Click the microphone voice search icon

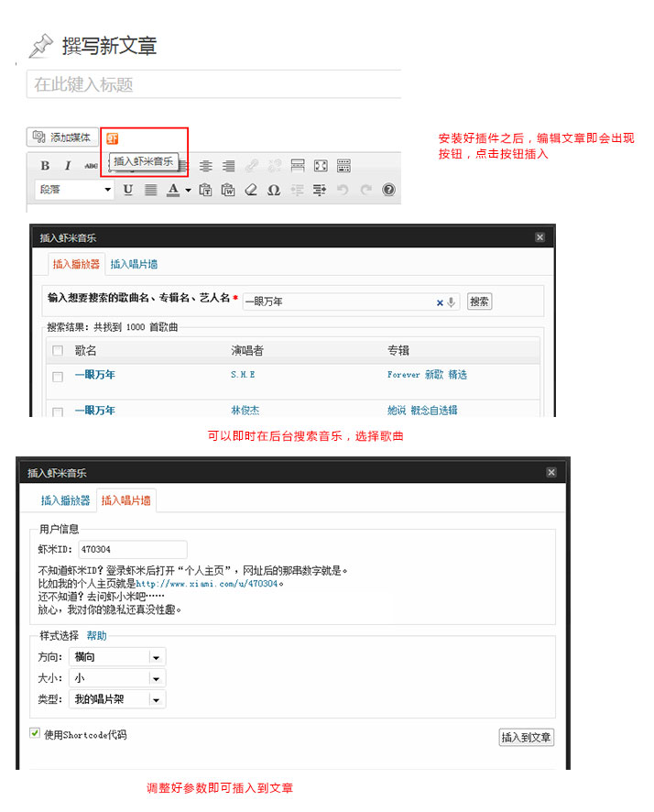tap(452, 302)
